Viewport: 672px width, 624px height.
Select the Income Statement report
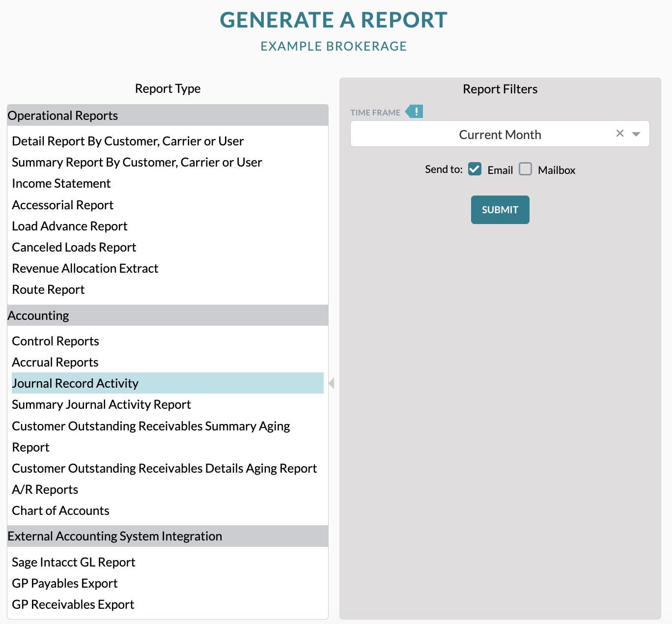61,183
